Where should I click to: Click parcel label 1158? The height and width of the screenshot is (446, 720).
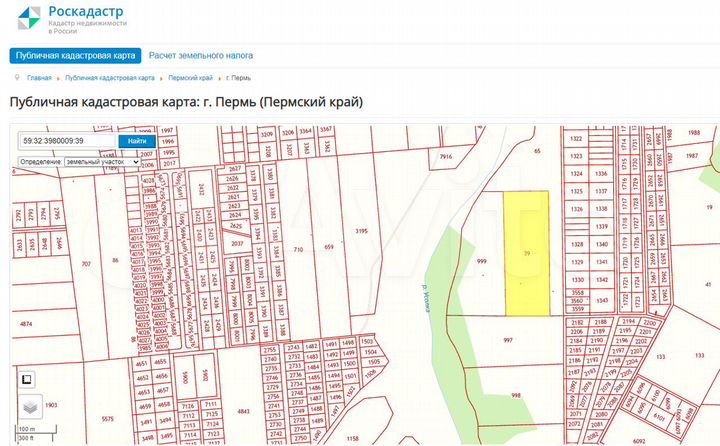pos(352,439)
